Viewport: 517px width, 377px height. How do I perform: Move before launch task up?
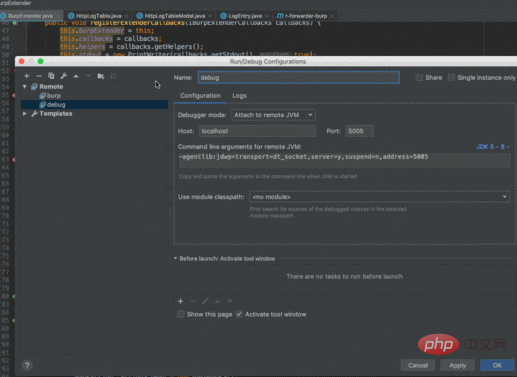[217, 301]
